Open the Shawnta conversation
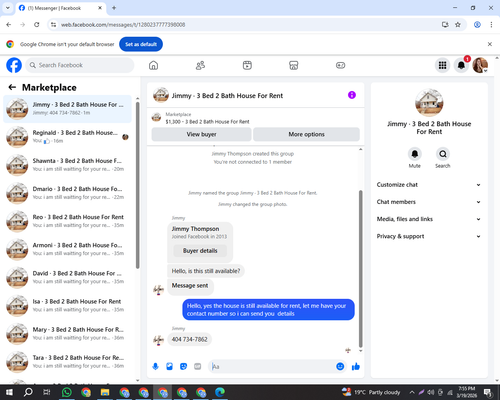Image resolution: width=500 pixels, height=400 pixels. (67, 165)
